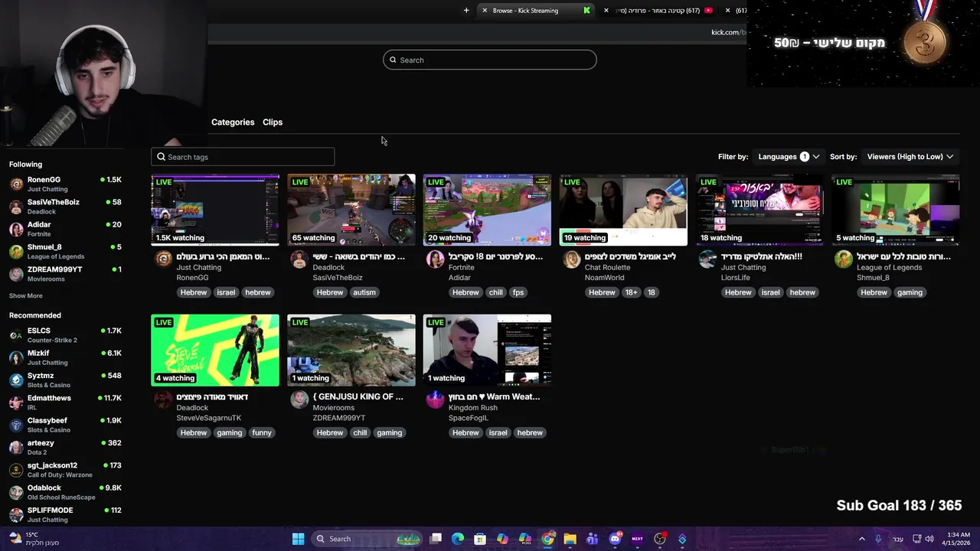980x551 pixels.
Task: Click the עבר language indicator in system tray
Action: pyautogui.click(x=897, y=540)
